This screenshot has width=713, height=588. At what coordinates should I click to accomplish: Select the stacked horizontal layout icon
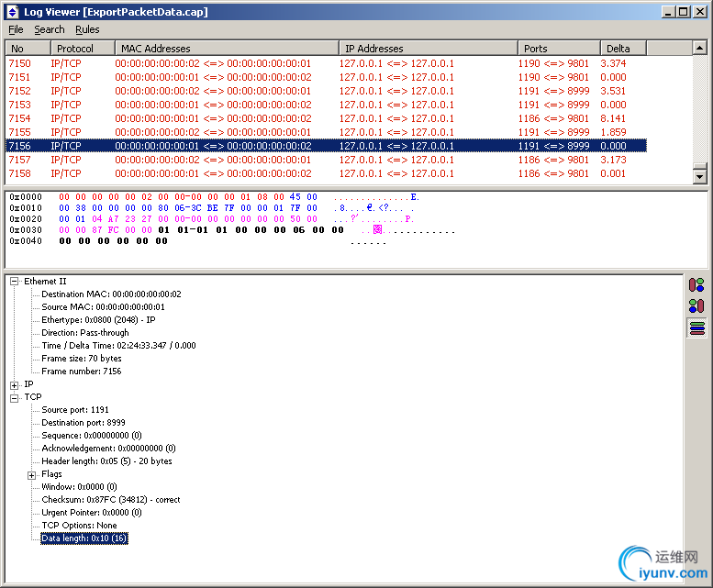click(696, 327)
